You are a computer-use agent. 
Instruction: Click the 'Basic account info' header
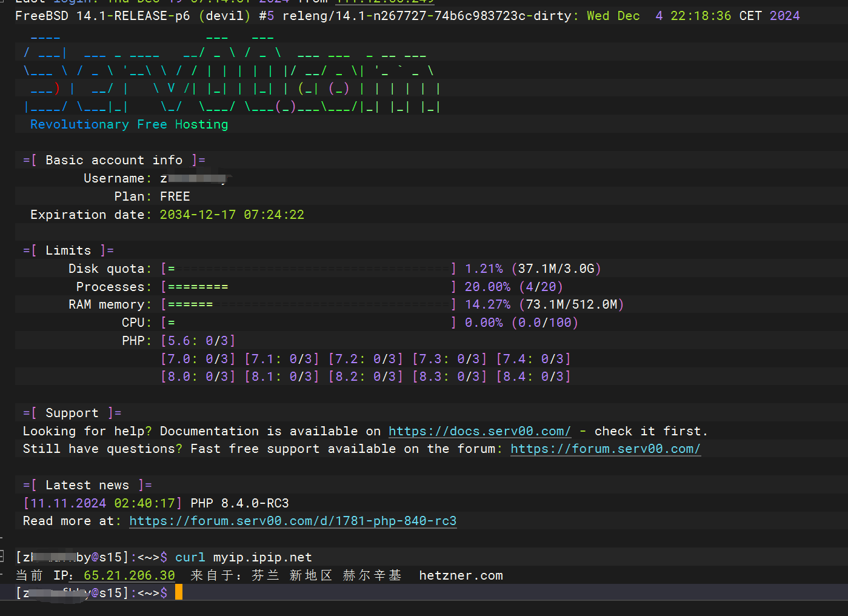114,160
